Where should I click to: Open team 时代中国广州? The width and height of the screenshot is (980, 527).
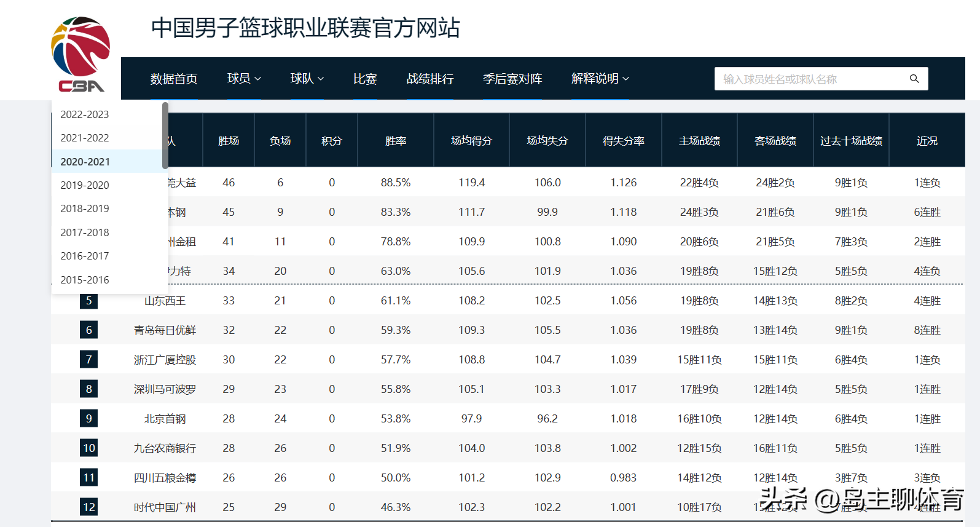click(x=165, y=507)
